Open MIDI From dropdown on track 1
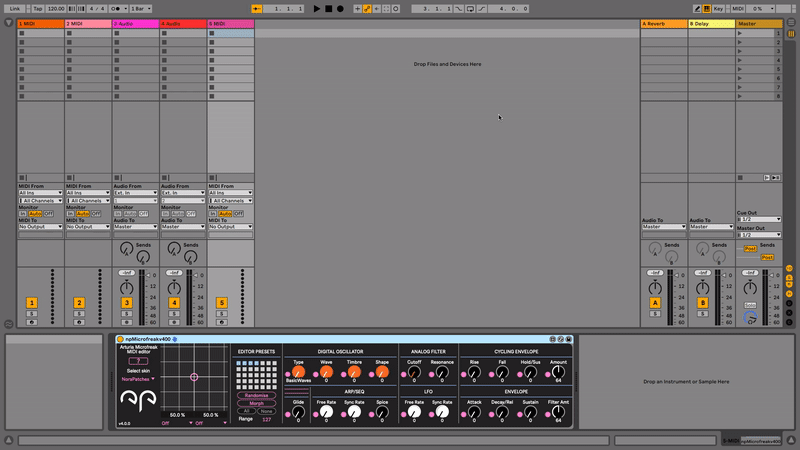800x450 pixels. coord(40,193)
